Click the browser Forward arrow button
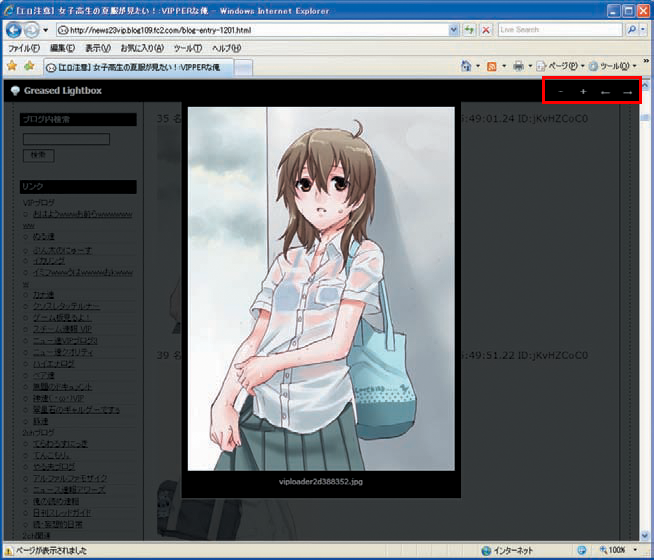Image resolution: width=654 pixels, height=560 pixels. coord(31,30)
